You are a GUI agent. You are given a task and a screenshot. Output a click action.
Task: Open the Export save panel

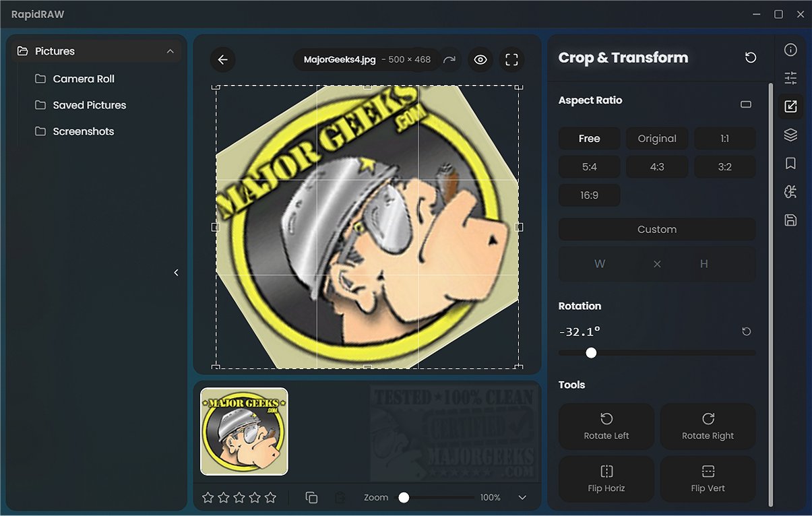[x=790, y=220]
